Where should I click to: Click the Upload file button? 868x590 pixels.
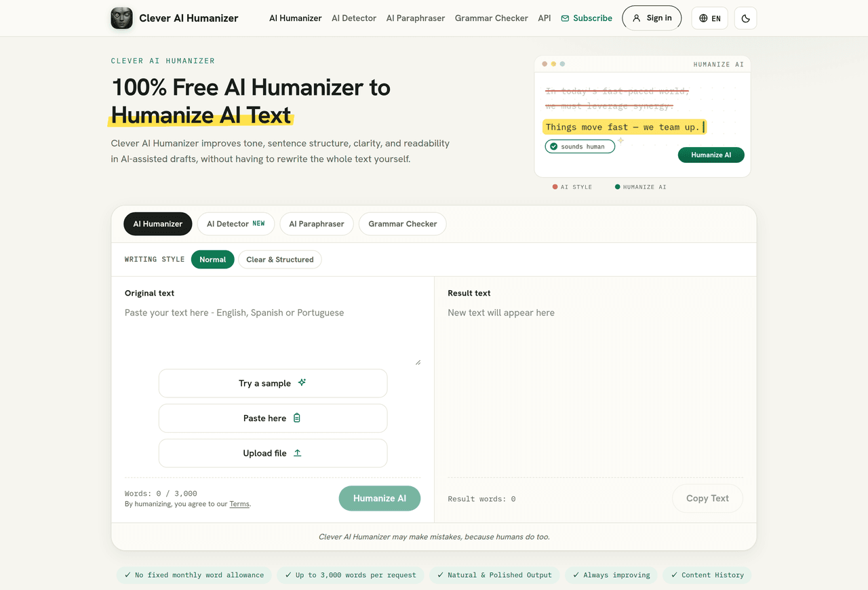(273, 453)
